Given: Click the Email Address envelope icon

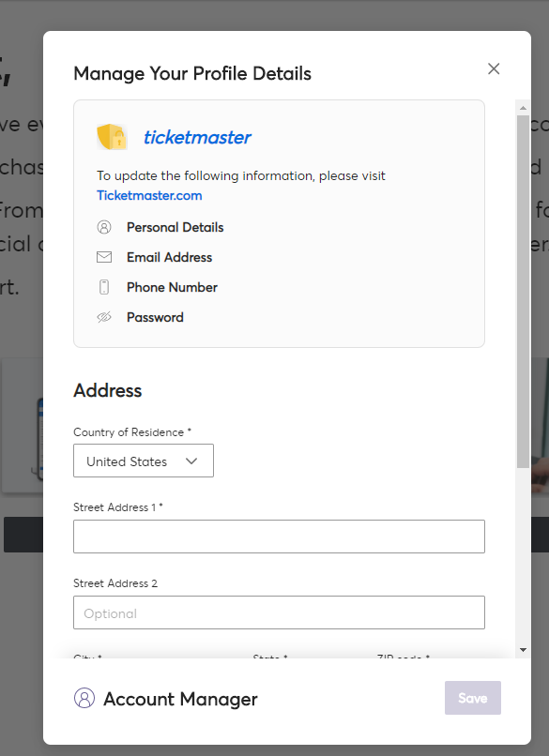Looking at the screenshot, I should click(x=104, y=257).
